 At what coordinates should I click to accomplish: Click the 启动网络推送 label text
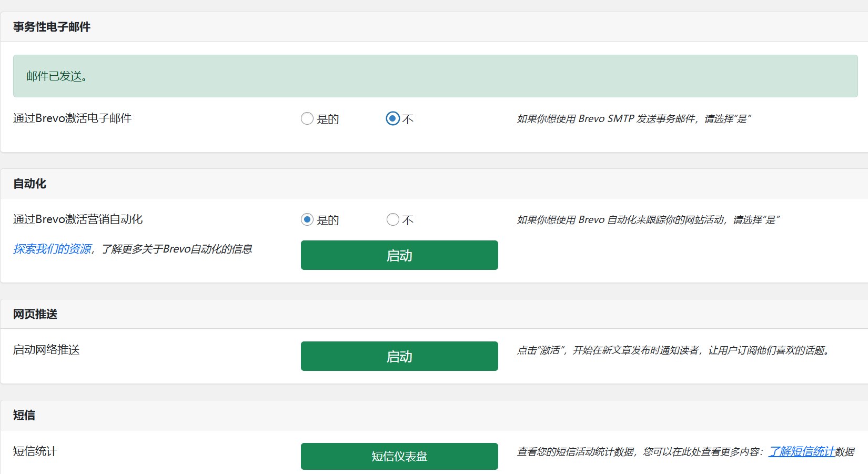[x=46, y=350]
